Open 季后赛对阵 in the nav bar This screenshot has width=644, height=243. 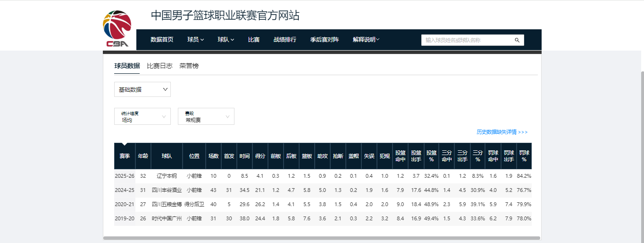coord(325,40)
